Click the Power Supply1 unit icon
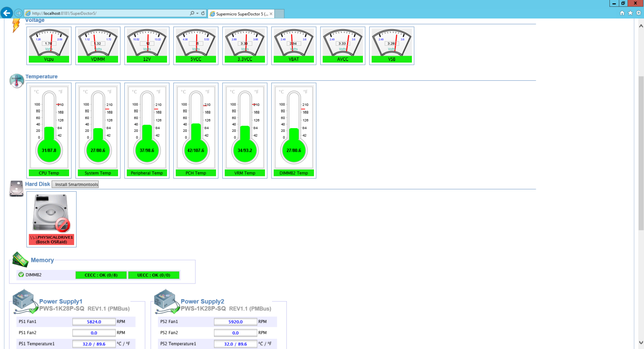The image size is (644, 349). 25,302
